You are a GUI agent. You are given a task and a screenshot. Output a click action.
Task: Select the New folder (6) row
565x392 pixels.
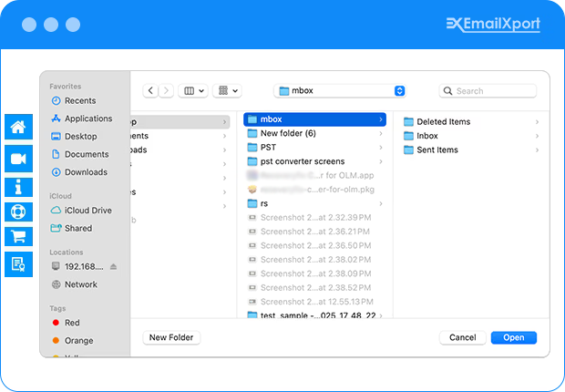315,133
